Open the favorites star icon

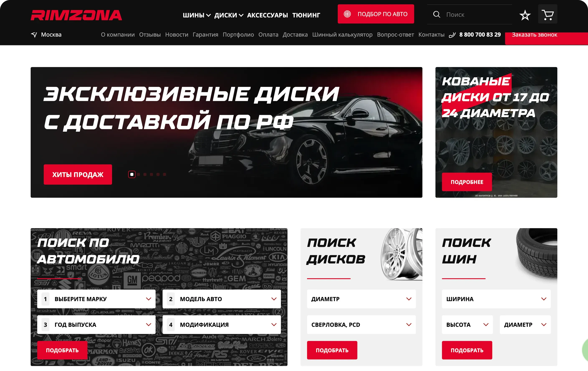pos(525,15)
